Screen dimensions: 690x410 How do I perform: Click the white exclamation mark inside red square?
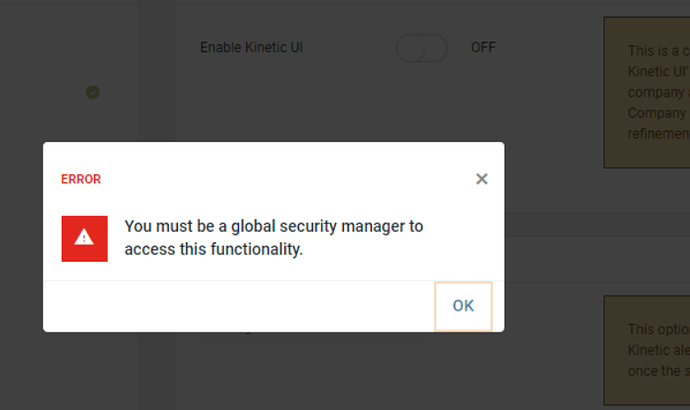(85, 239)
